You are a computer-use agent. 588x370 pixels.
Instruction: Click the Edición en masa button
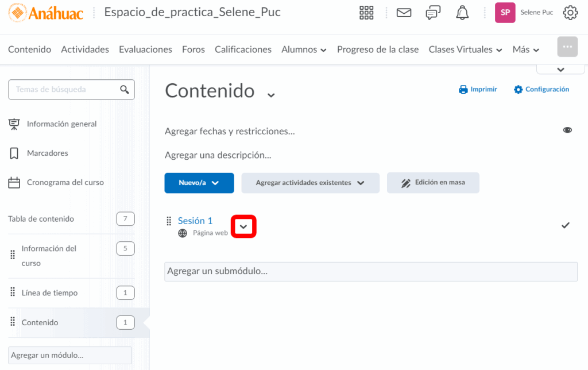[x=433, y=183]
